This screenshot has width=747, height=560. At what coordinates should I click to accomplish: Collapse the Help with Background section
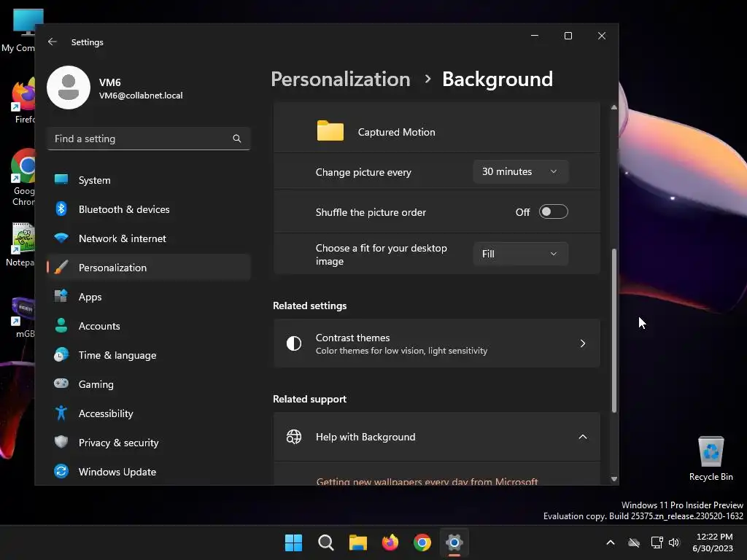coord(583,437)
